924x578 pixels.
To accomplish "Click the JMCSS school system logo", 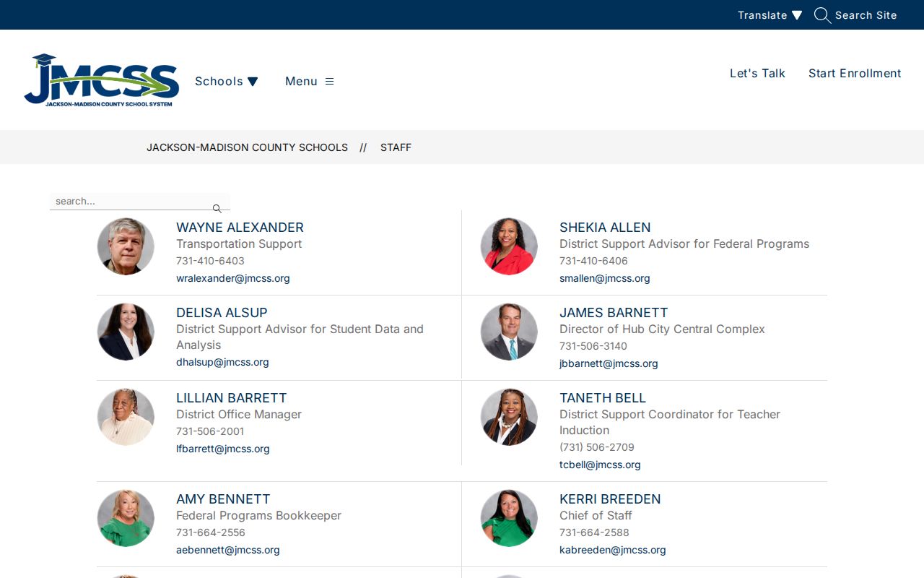I will tap(102, 80).
